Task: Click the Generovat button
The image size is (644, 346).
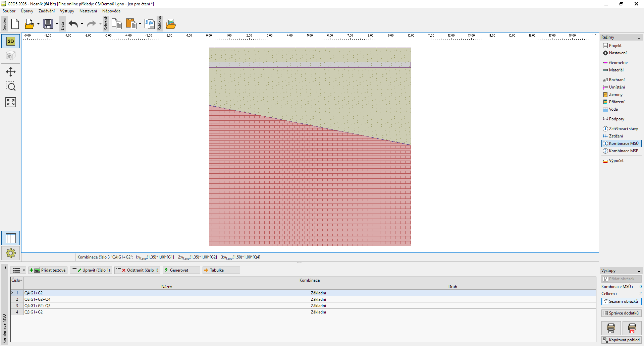Action: pos(181,270)
